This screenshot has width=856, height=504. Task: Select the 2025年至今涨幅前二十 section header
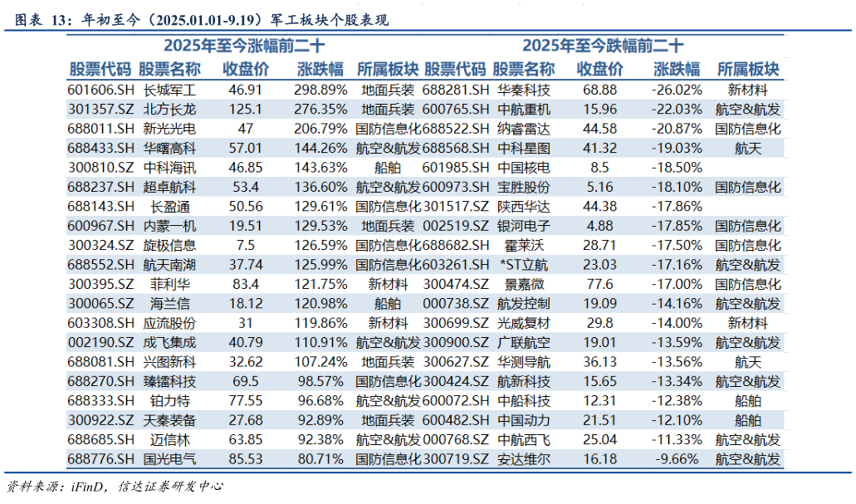[244, 46]
